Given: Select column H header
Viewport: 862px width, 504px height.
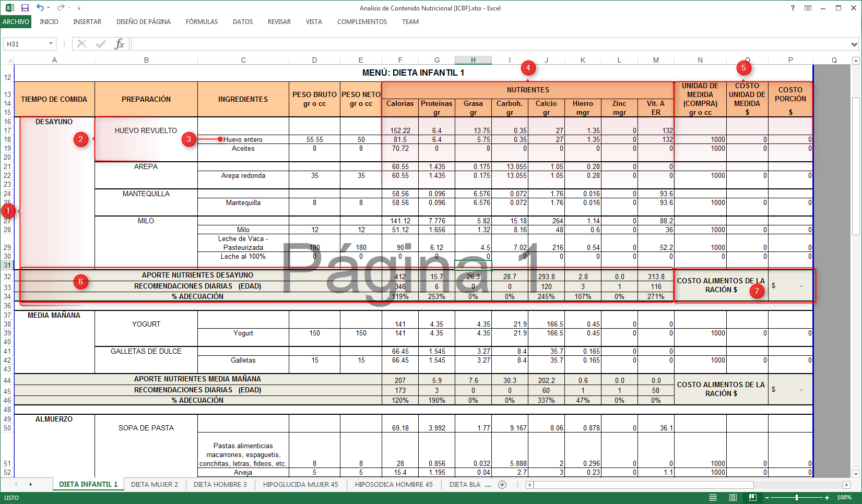Looking at the screenshot, I should 473,60.
